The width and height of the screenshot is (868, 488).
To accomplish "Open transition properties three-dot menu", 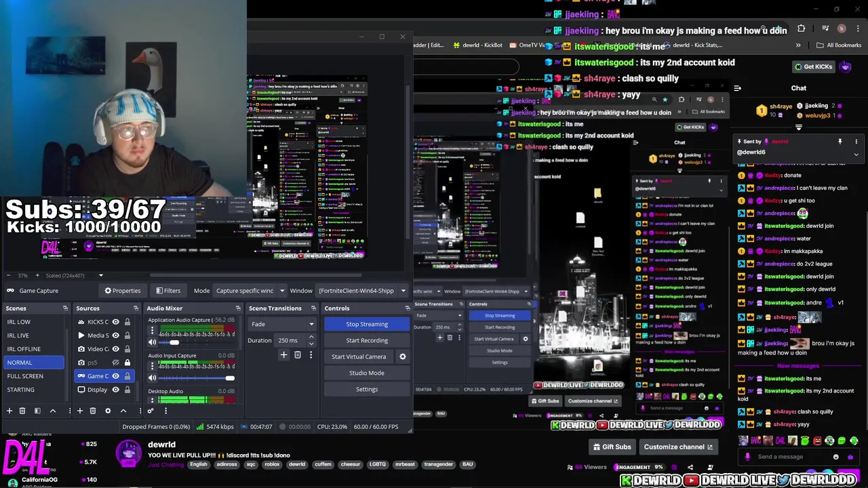I will click(x=311, y=354).
